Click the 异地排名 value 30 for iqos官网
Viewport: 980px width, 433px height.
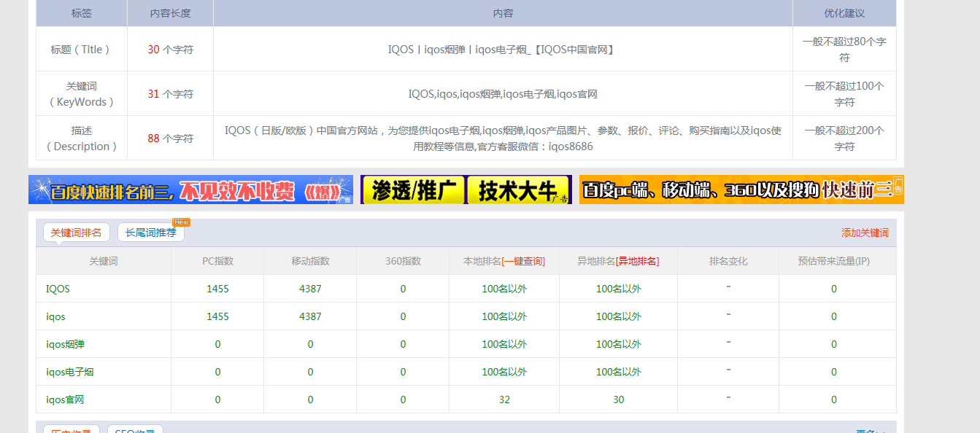(x=619, y=399)
